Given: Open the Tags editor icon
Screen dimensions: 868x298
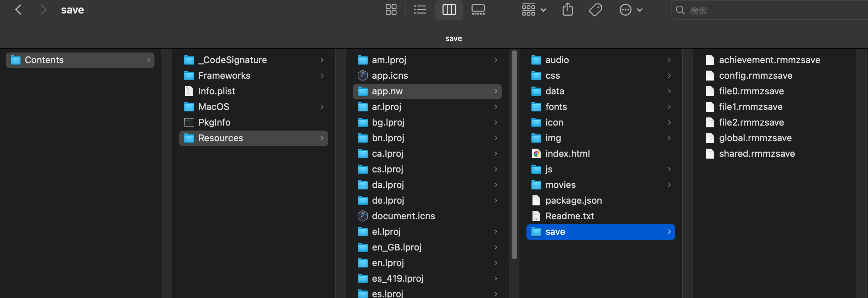Looking at the screenshot, I should click(596, 10).
